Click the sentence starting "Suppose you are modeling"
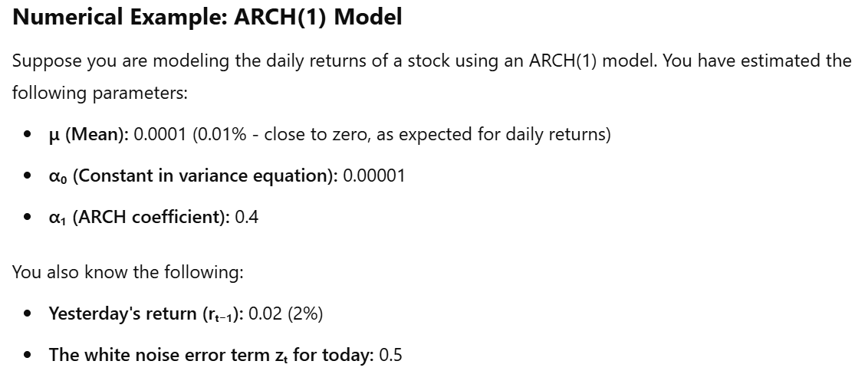This screenshot has width=868, height=384. pos(432,61)
